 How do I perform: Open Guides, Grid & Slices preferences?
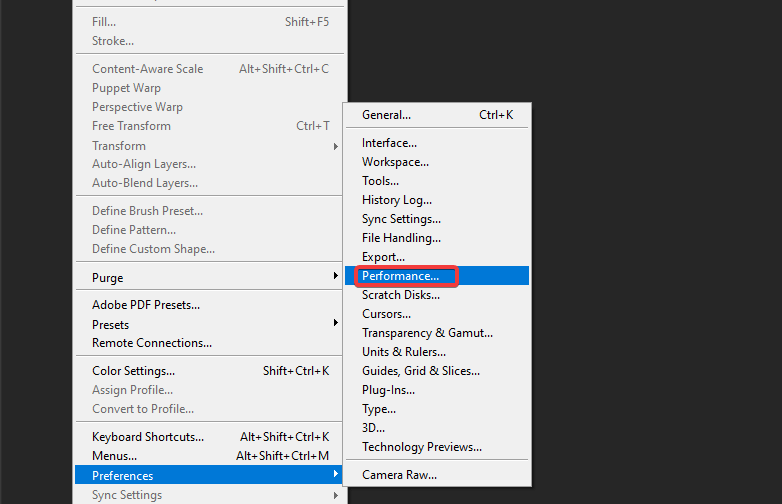click(437, 371)
